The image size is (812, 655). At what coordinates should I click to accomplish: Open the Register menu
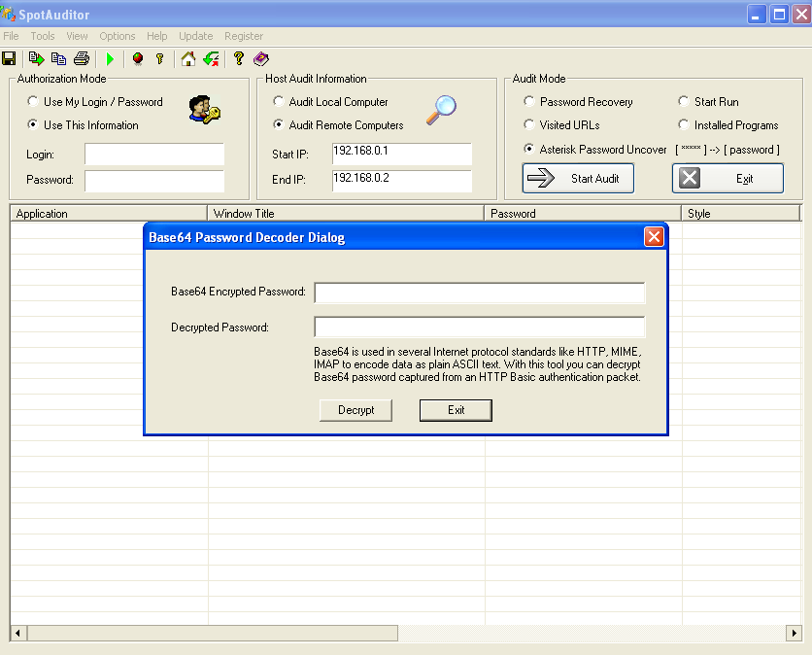244,36
